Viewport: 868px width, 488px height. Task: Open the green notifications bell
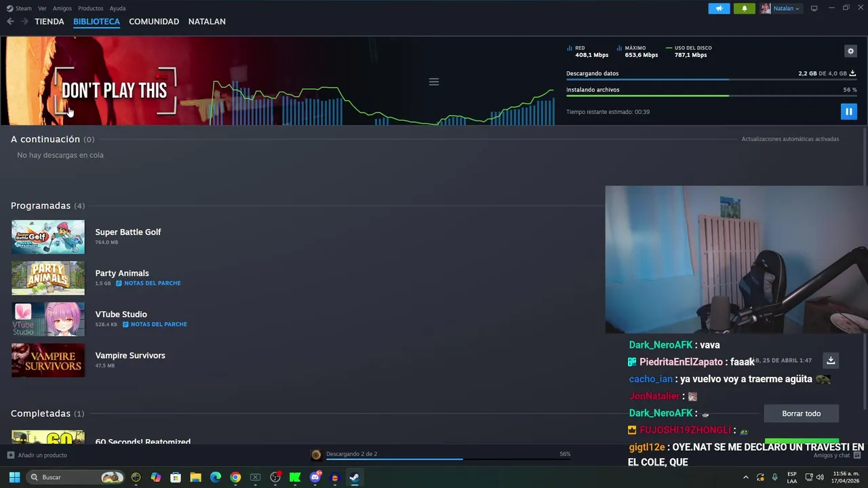(x=744, y=8)
